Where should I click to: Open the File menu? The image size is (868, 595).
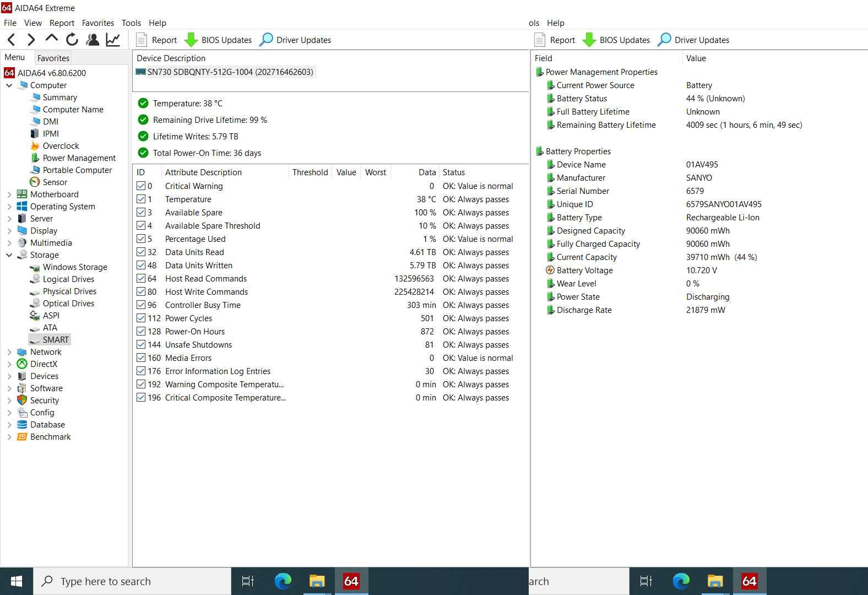(x=10, y=23)
